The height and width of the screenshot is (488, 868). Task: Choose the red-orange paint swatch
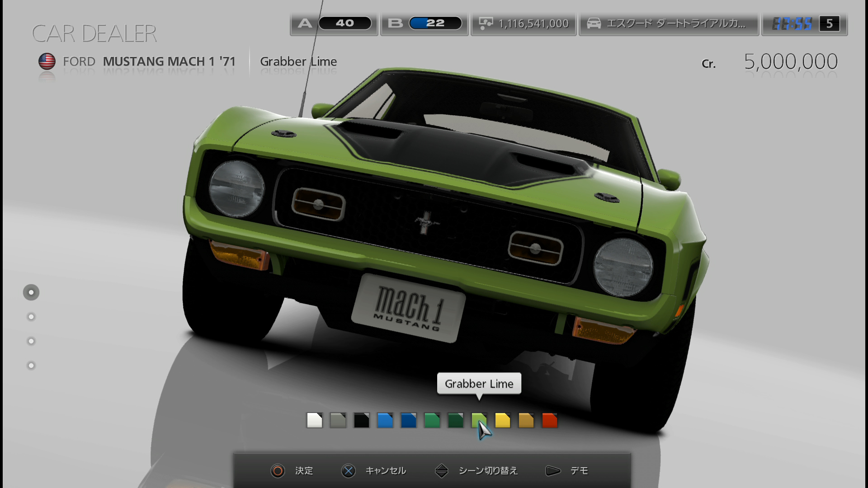(x=550, y=420)
